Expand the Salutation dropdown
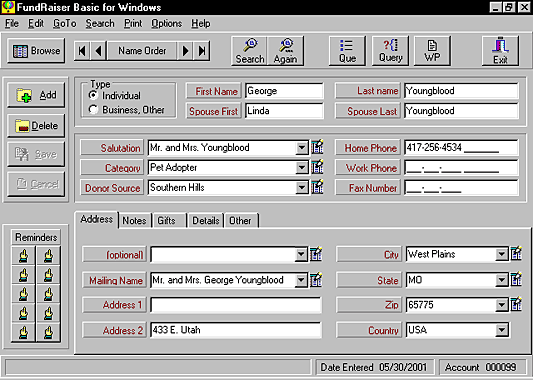 point(302,148)
